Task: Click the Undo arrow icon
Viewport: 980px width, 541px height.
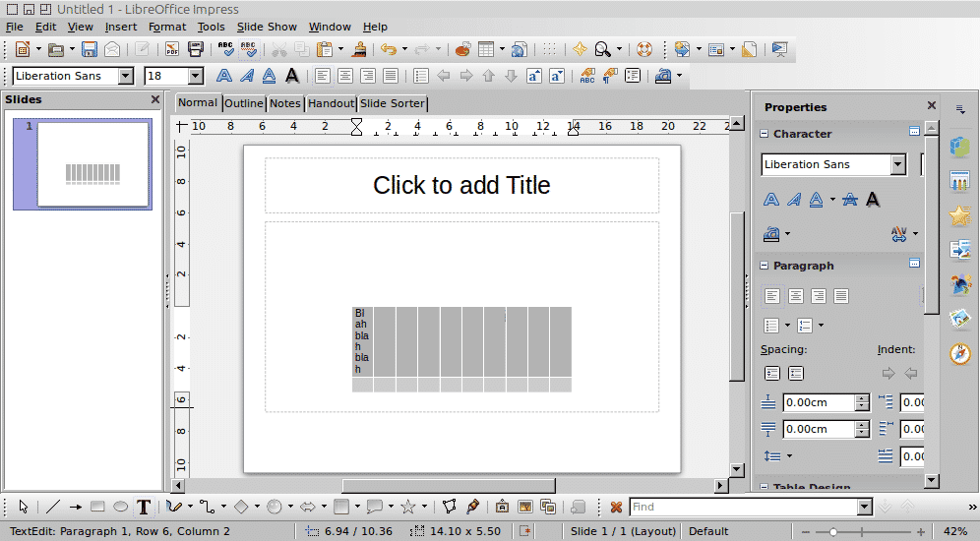Action: click(389, 49)
